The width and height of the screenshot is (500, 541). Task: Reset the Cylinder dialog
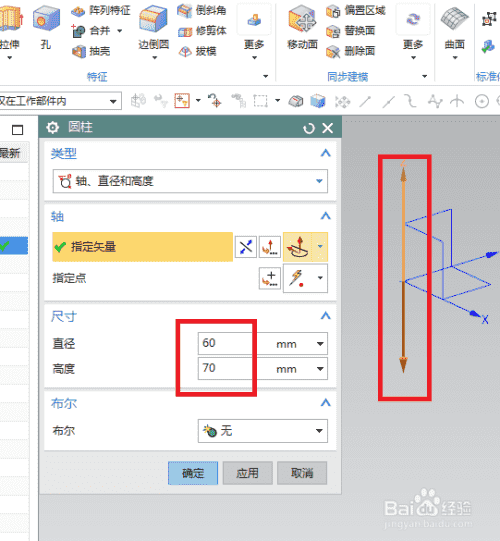click(308, 128)
